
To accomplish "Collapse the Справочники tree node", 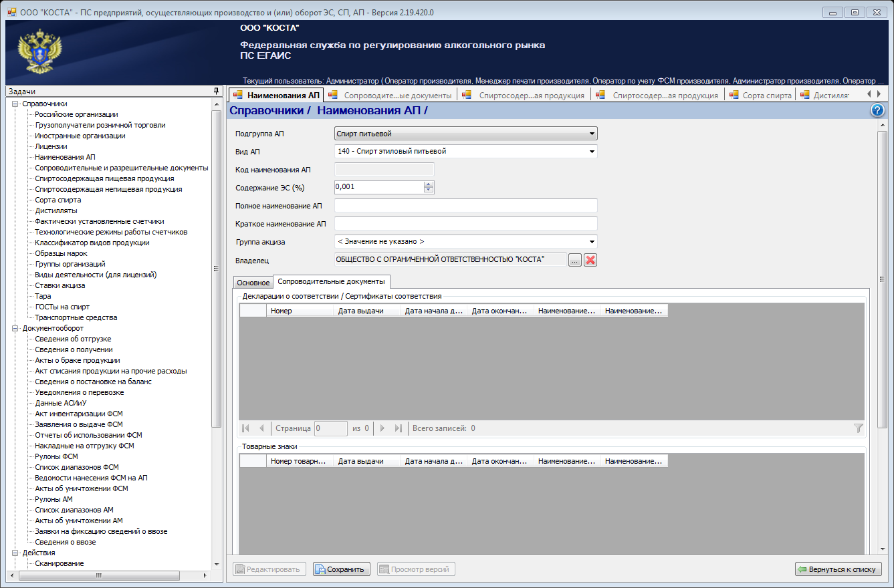I will 15,104.
